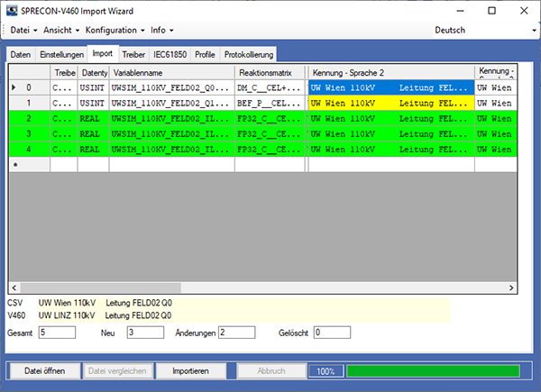
Task: Select green row header 4
Action: (x=30, y=150)
